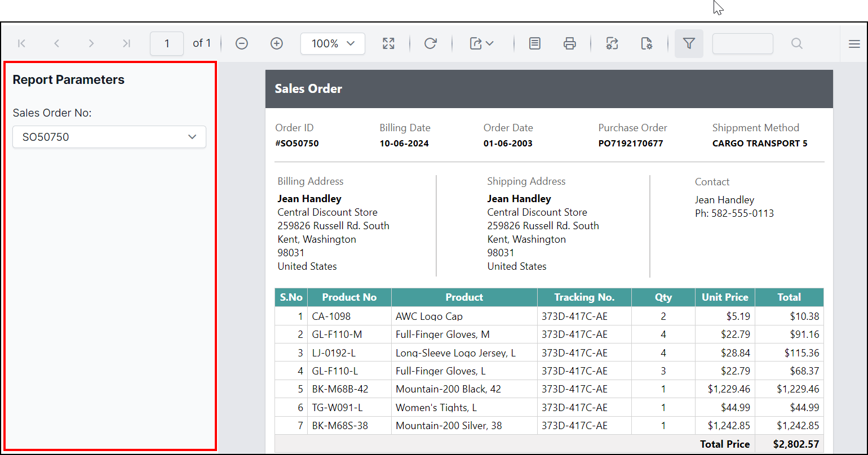Print the Sales Order report
868x455 pixels.
click(570, 43)
